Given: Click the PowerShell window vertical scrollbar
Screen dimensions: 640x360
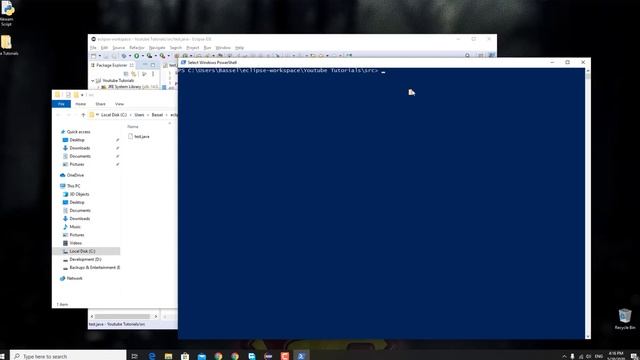Looking at the screenshot, I should 588,204.
